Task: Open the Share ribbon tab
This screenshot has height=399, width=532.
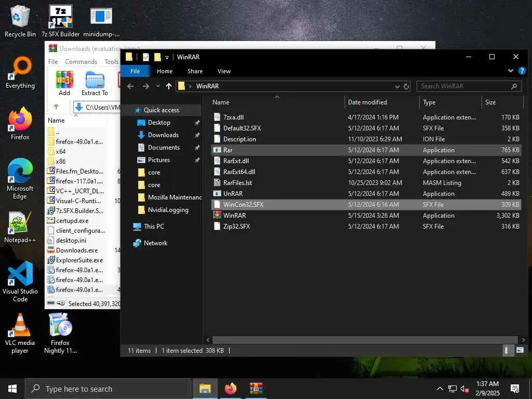Action: pyautogui.click(x=195, y=71)
